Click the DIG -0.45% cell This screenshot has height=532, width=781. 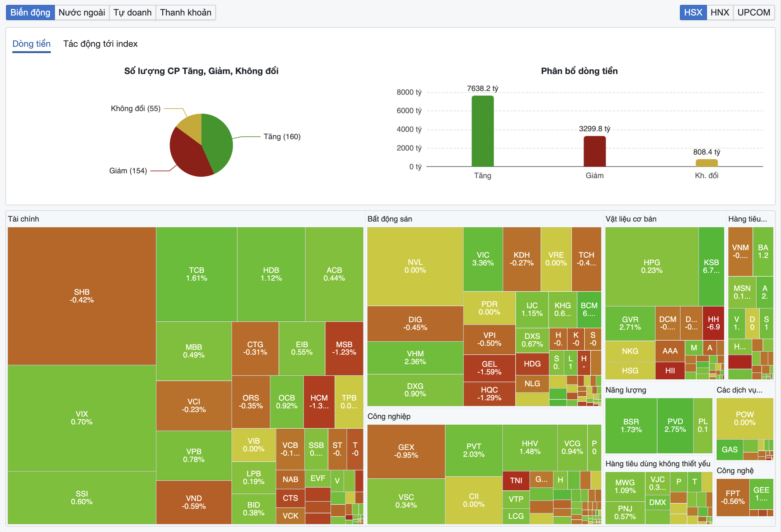click(415, 323)
